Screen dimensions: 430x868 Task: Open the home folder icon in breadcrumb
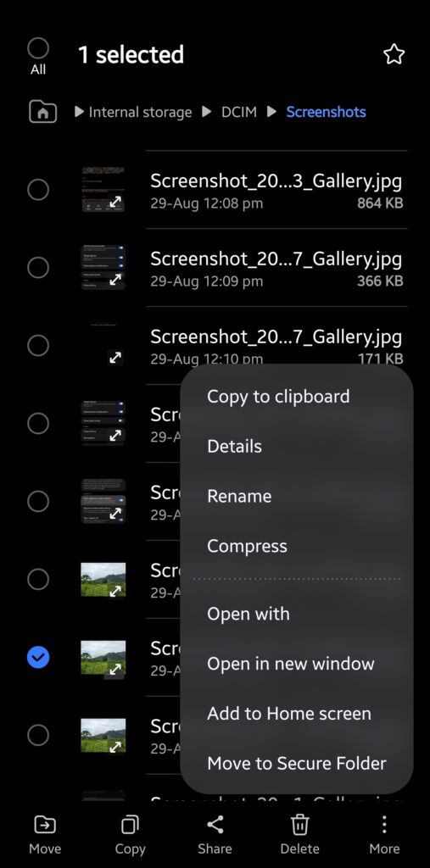pyautogui.click(x=42, y=113)
